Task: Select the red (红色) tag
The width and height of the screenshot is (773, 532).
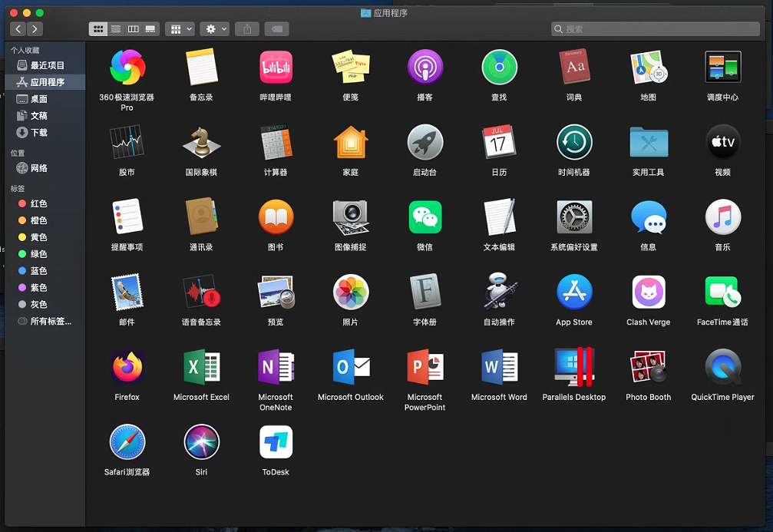Action: coord(38,203)
